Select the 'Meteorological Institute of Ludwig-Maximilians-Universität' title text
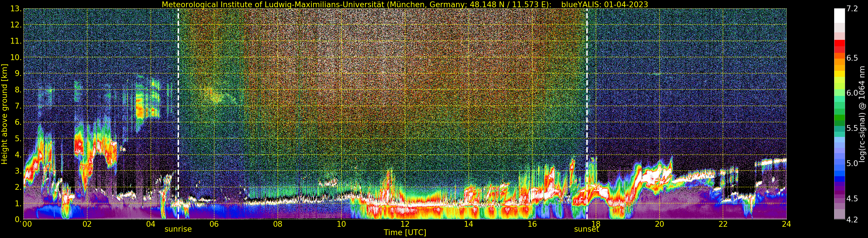The width and height of the screenshot is (868, 238). tap(274, 4)
